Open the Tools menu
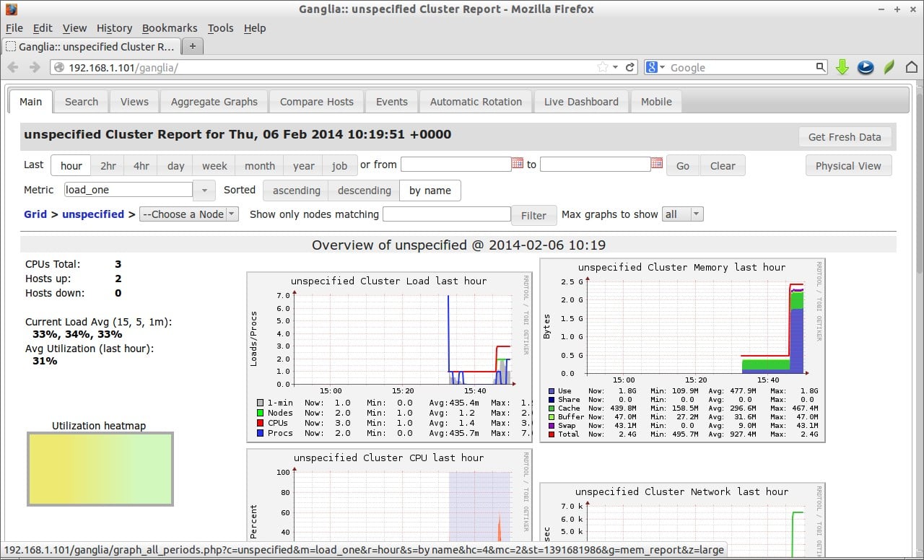 [220, 28]
